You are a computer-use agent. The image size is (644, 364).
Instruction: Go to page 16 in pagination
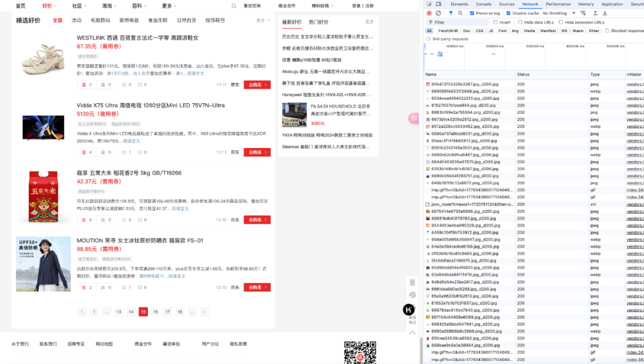click(155, 312)
